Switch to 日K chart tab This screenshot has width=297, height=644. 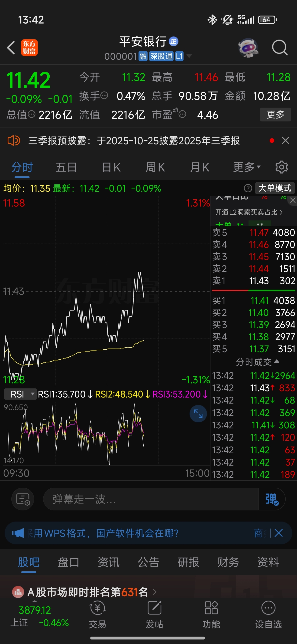click(x=111, y=167)
